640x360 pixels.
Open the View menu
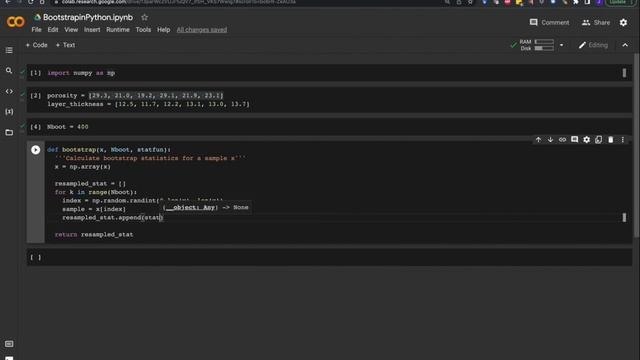pos(71,30)
